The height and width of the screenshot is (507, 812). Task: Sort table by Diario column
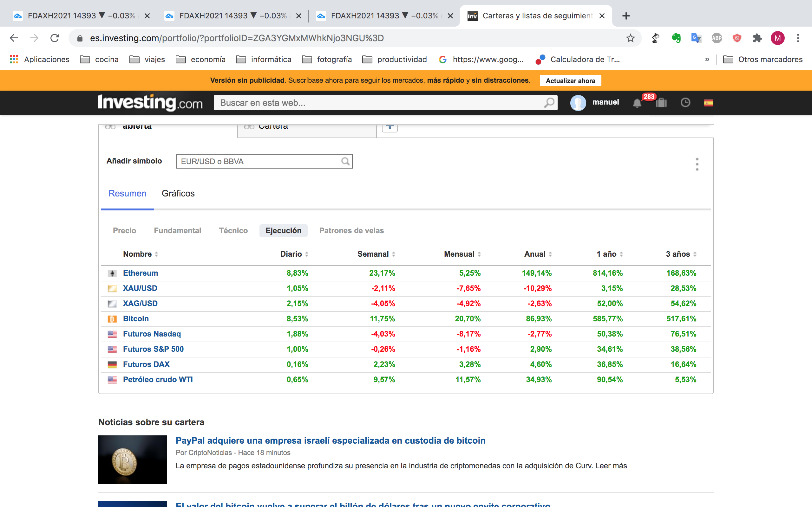pos(294,254)
